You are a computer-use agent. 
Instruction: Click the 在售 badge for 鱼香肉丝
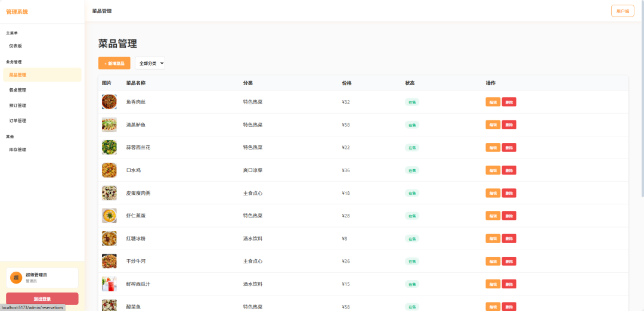pos(412,102)
